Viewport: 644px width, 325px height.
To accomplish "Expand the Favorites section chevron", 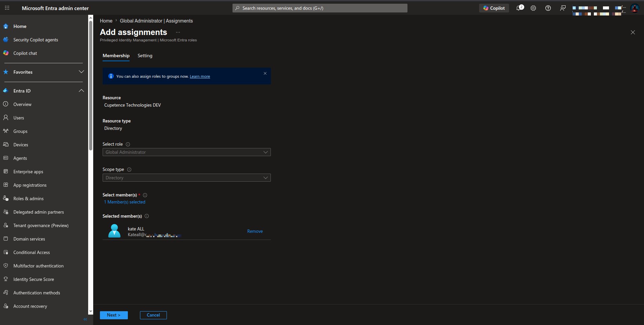I will [81, 72].
